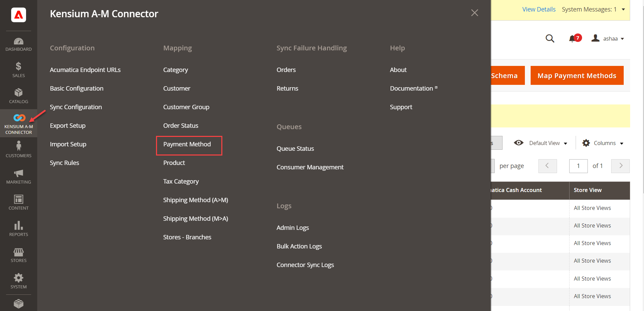
Task: Open Payment Method under Mapping
Action: (187, 144)
